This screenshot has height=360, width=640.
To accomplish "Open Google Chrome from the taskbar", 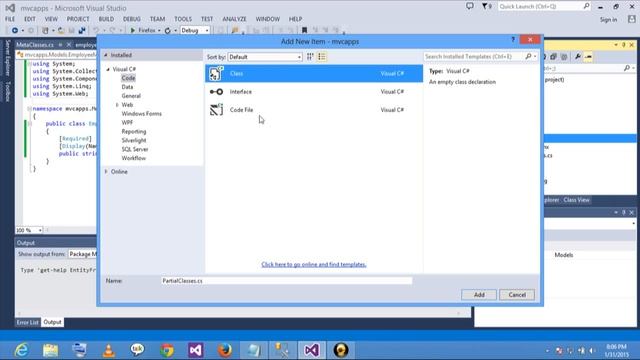I will point(167,350).
